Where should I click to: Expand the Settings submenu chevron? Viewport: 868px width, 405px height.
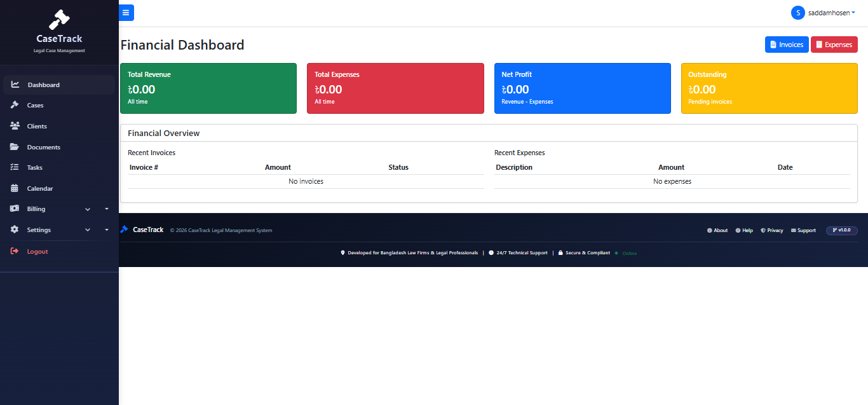click(88, 230)
